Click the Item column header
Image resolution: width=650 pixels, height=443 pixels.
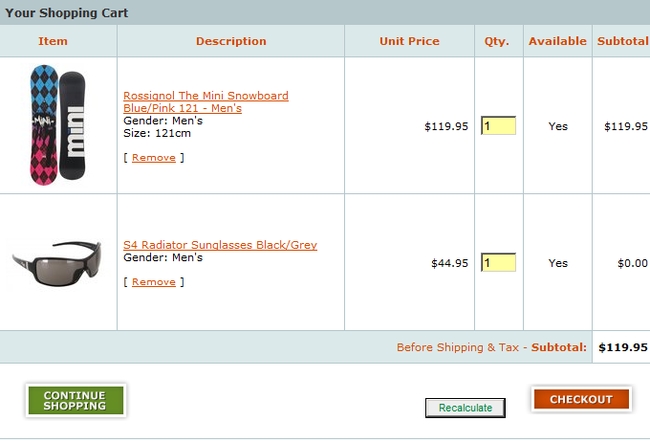tap(53, 41)
